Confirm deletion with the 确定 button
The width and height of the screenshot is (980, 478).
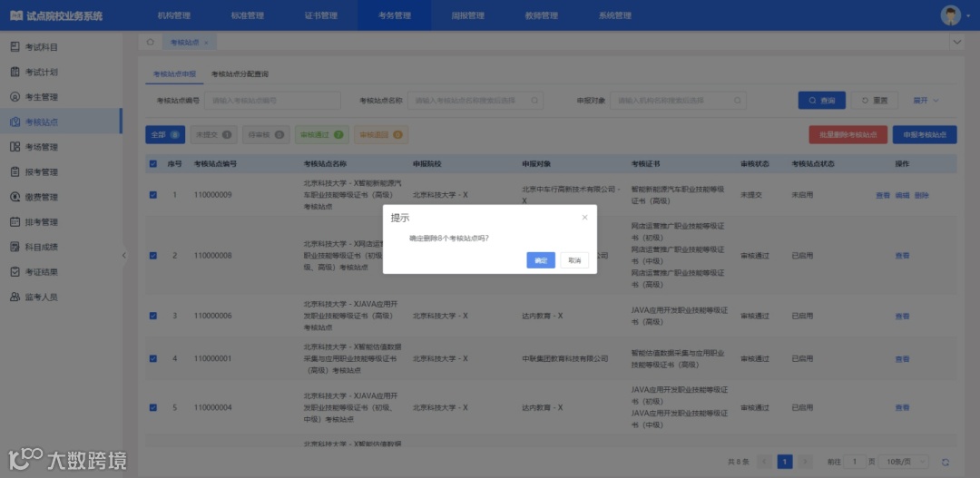click(541, 260)
